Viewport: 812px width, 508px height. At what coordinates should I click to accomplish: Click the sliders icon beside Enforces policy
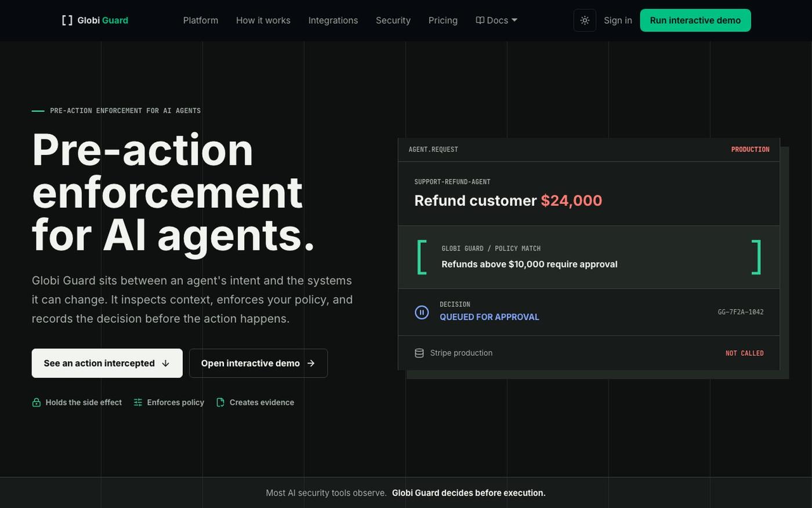[x=137, y=402]
